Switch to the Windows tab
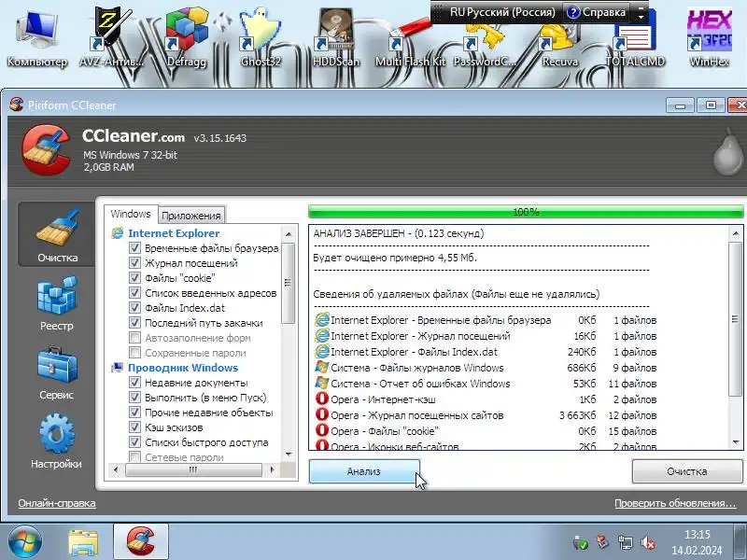This screenshot has width=747, height=560. (x=131, y=214)
